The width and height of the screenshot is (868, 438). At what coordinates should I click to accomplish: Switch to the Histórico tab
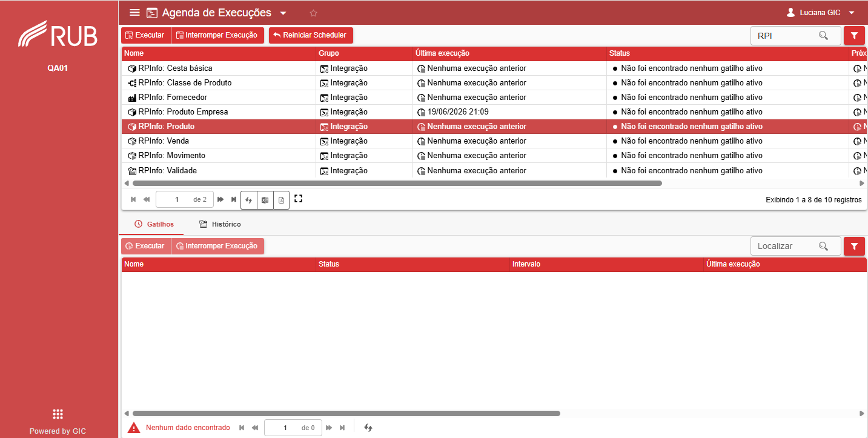coord(220,224)
